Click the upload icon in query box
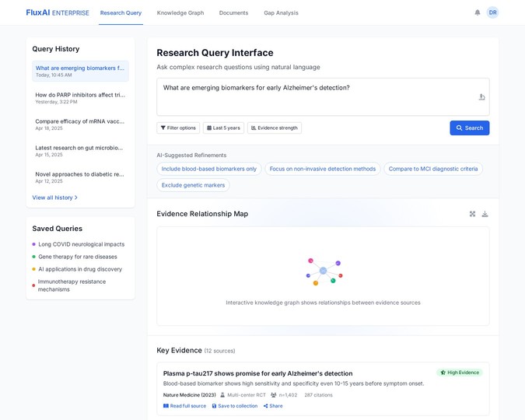The width and height of the screenshot is (525, 420). pyautogui.click(x=481, y=97)
